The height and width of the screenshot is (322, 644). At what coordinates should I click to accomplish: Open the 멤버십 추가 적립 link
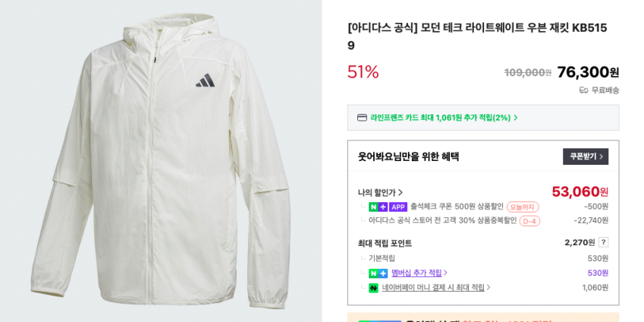tap(416, 273)
